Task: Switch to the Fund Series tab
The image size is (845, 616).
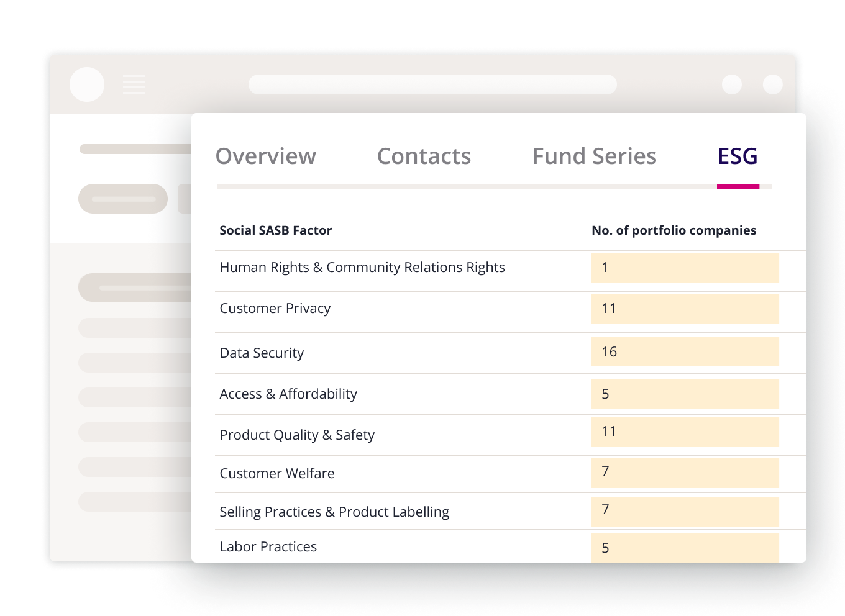Action: (x=594, y=156)
